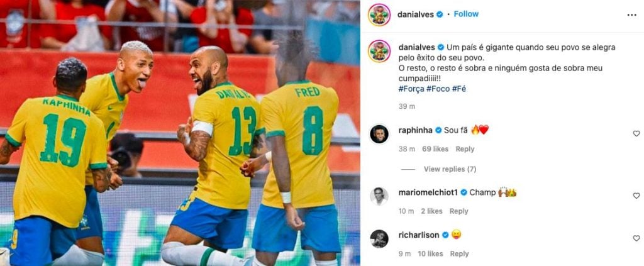Open the #Força hashtag link

pos(411,89)
